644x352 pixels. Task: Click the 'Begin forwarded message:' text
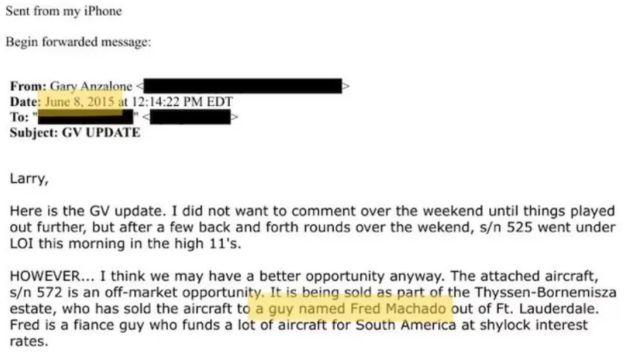(x=78, y=42)
